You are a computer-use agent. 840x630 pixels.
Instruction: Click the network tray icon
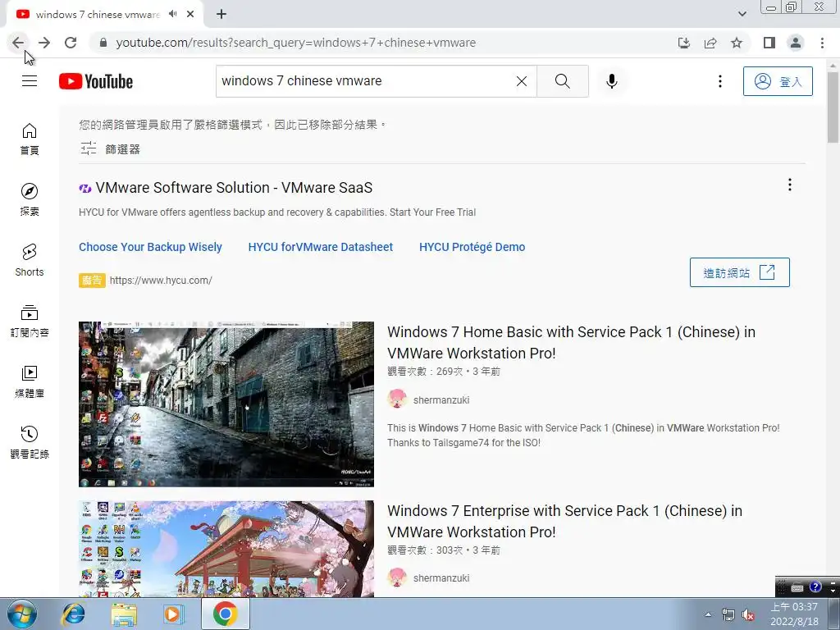tap(728, 614)
